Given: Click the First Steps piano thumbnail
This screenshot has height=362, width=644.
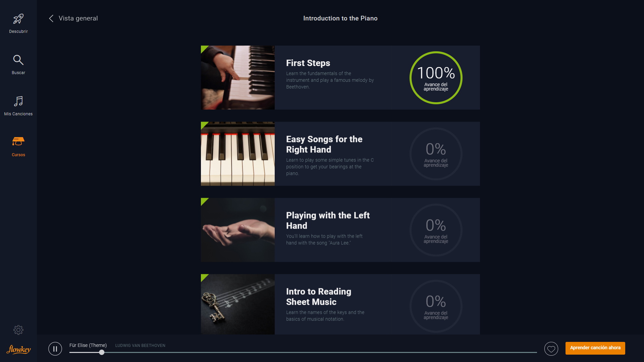Looking at the screenshot, I should [x=238, y=78].
